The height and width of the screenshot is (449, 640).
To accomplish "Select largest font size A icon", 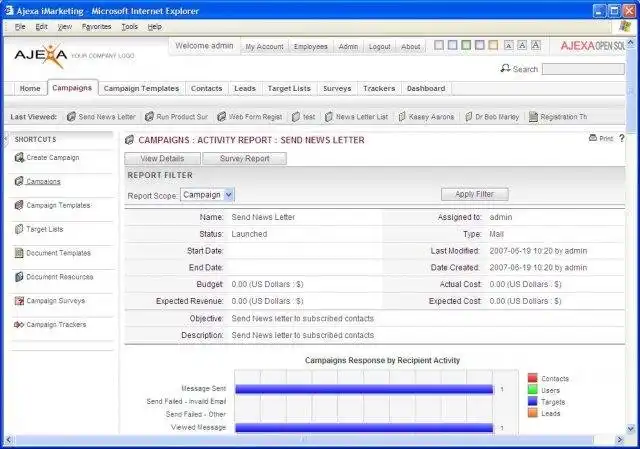I will pyautogui.click(x=536, y=45).
